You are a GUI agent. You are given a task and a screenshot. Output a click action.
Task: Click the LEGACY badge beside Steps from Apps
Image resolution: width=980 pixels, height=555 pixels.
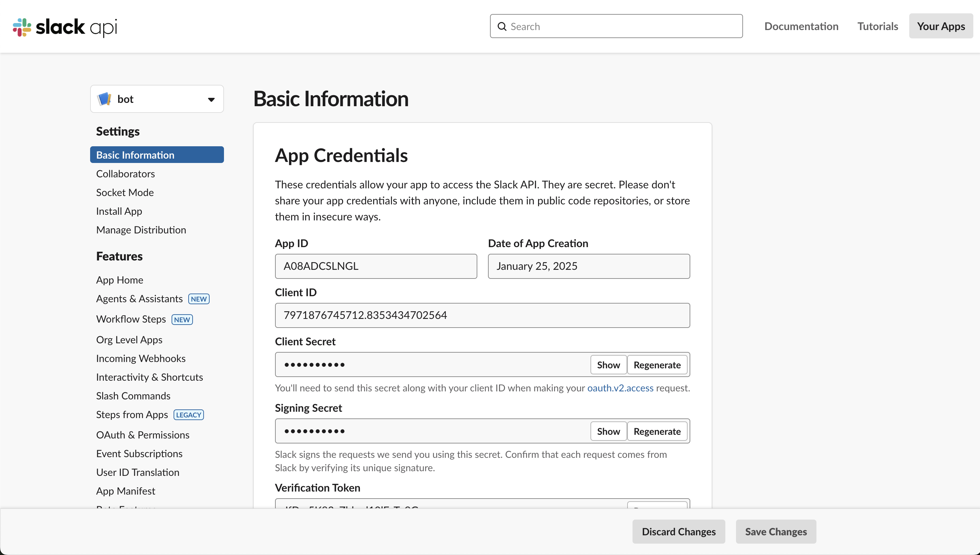189,415
